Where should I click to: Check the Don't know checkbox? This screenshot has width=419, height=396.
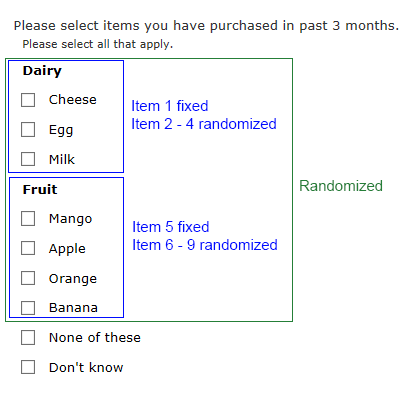(28, 367)
